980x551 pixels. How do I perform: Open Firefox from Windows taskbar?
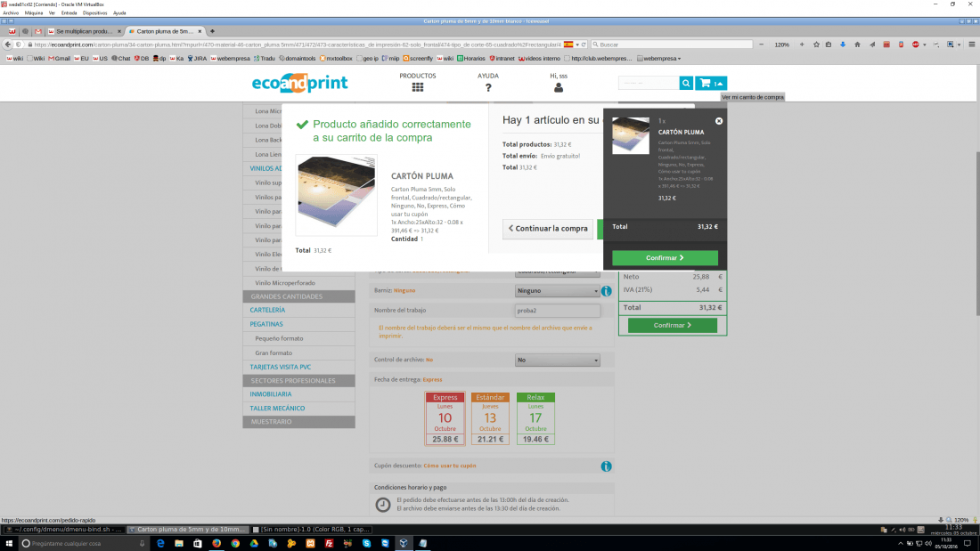click(x=216, y=544)
